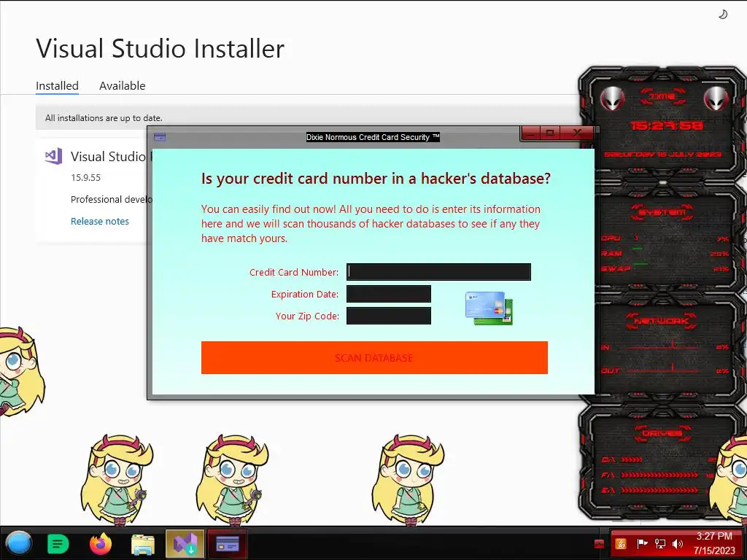
Task: Open the Release notes link
Action: [x=99, y=221]
